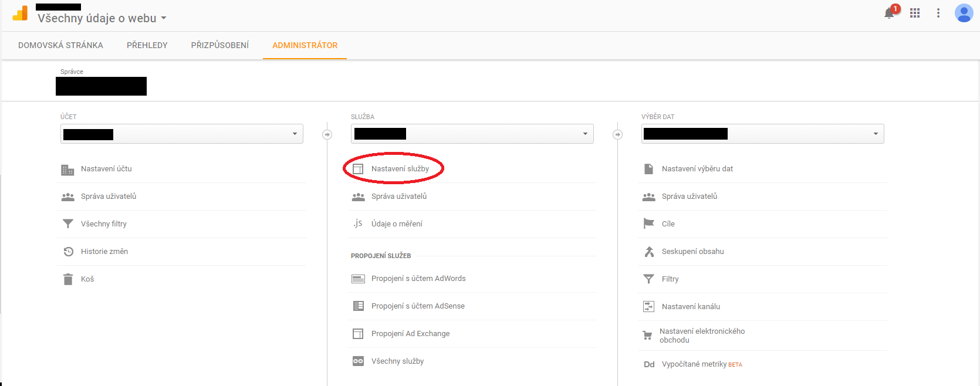Click the flag icon beside Cíle
Screen dimensions: 980x386
[648, 224]
